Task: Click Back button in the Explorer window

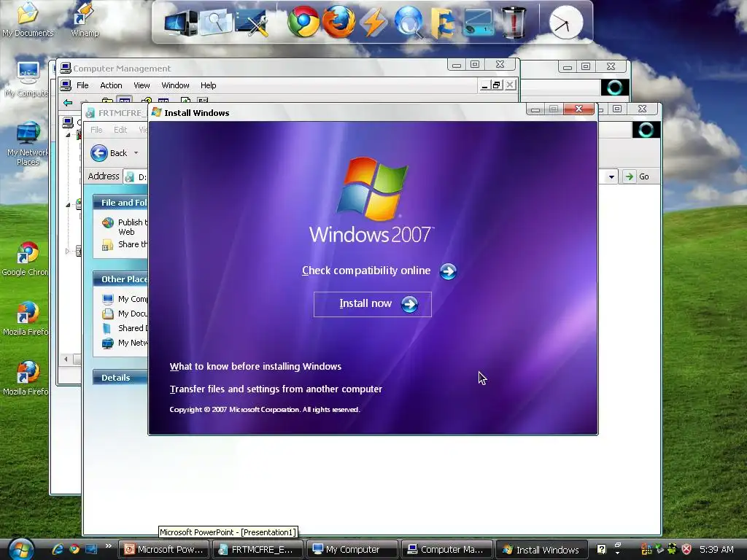Action: pos(109,153)
